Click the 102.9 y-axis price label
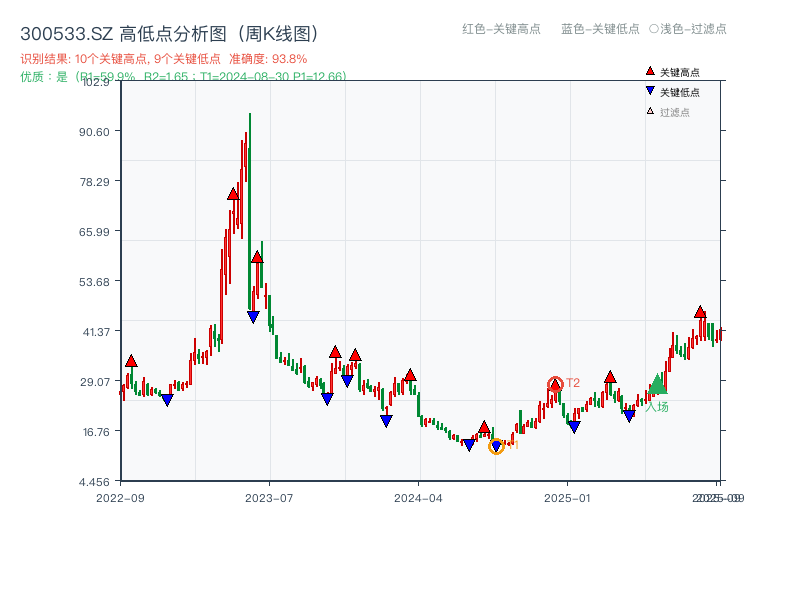Viewport: 800px width, 600px height. point(98,84)
